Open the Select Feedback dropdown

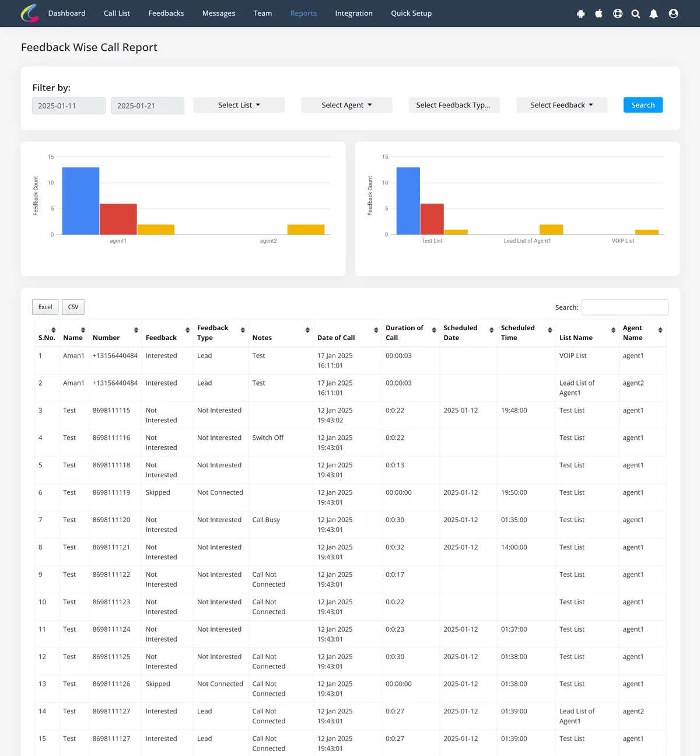pyautogui.click(x=562, y=105)
